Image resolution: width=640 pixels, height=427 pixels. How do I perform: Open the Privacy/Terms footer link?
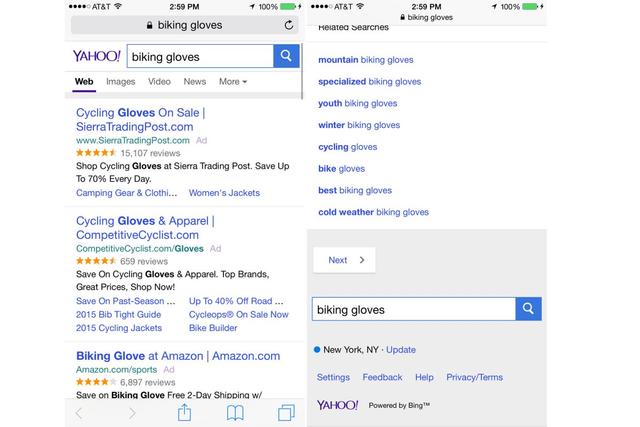(x=474, y=377)
